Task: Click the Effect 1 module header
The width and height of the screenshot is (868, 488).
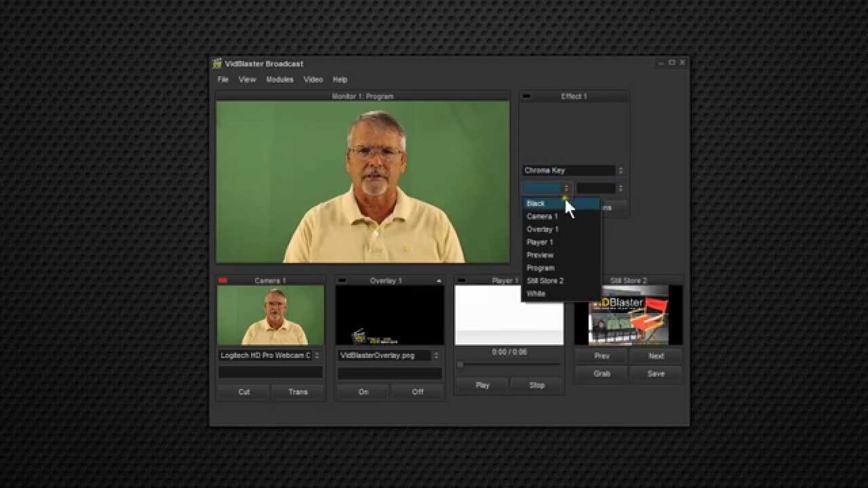Action: coord(574,96)
